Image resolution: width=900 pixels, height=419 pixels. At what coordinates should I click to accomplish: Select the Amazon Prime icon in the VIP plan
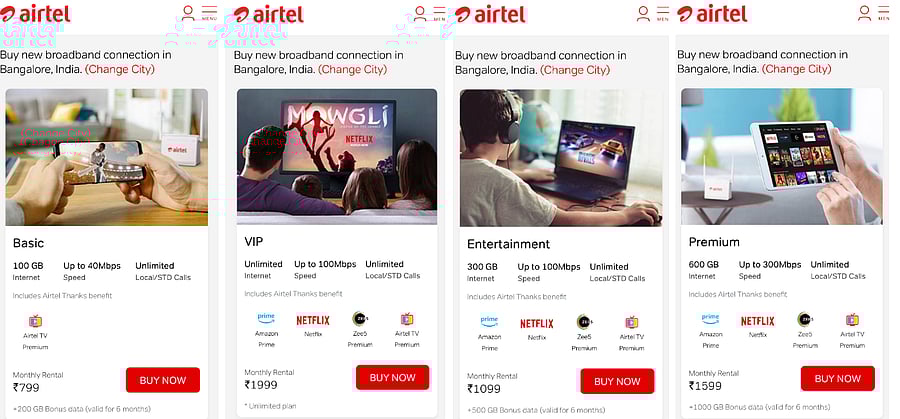(266, 319)
